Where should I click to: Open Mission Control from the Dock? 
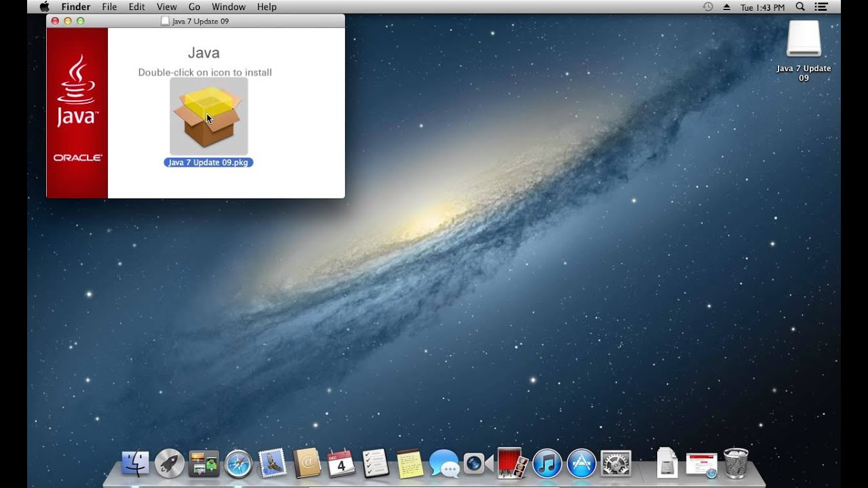pyautogui.click(x=203, y=464)
